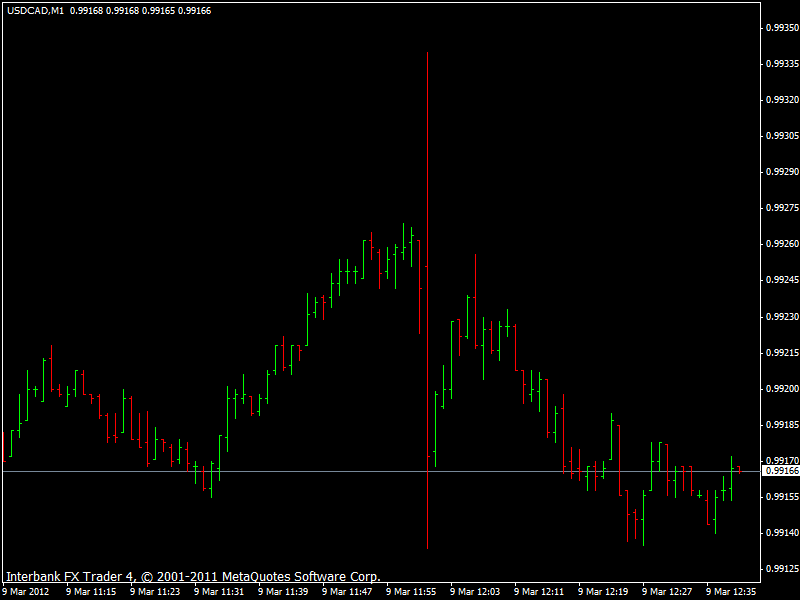Click the 9 Mar 12:27 time label
This screenshot has width=800, height=600.
click(667, 592)
